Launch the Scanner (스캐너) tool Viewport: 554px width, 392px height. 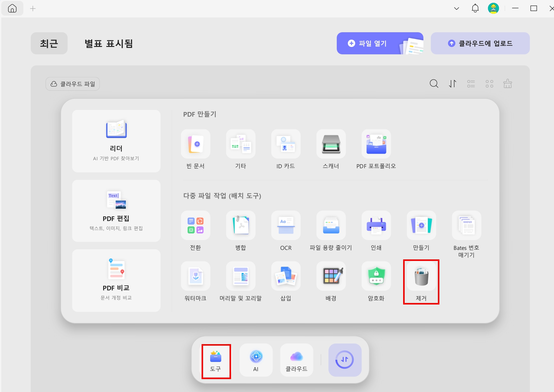pyautogui.click(x=331, y=144)
